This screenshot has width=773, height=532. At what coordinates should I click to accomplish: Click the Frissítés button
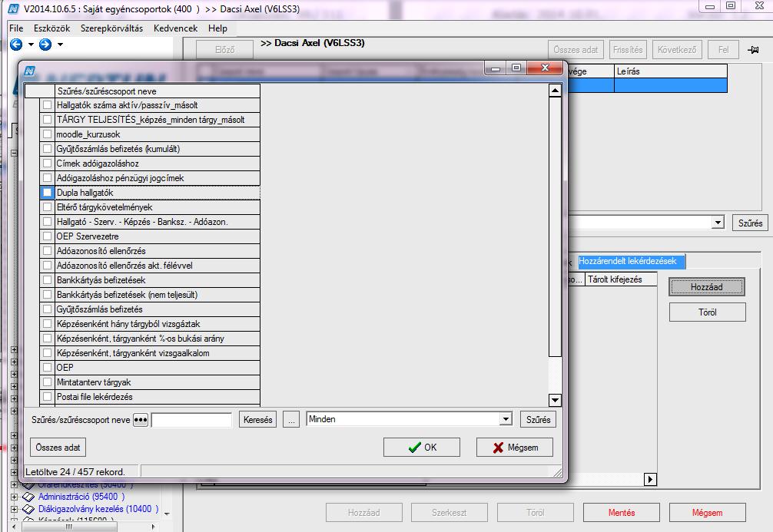(x=628, y=50)
